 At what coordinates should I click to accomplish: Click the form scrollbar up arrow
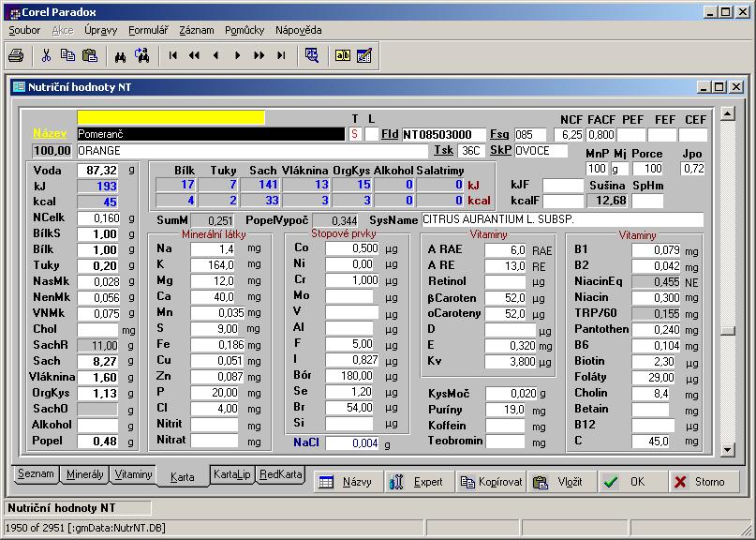(x=728, y=113)
